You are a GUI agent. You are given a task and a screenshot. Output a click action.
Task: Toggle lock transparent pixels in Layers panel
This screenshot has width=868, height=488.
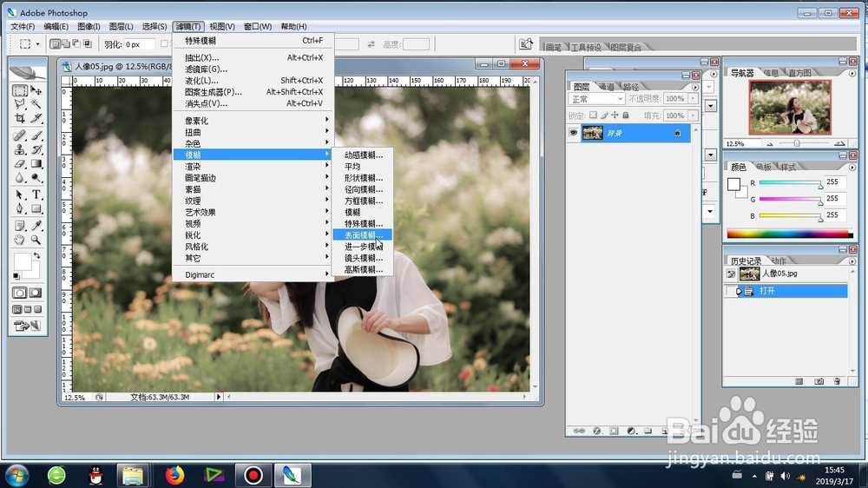[593, 115]
